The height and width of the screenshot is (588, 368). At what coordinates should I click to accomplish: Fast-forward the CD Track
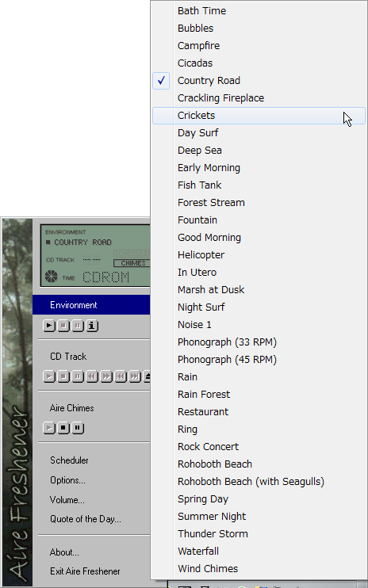pyautogui.click(x=106, y=376)
